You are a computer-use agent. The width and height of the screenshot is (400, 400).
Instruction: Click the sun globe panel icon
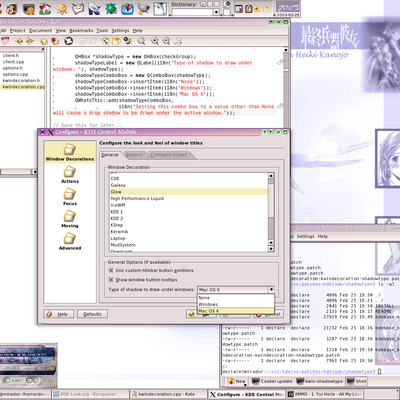click(61, 9)
